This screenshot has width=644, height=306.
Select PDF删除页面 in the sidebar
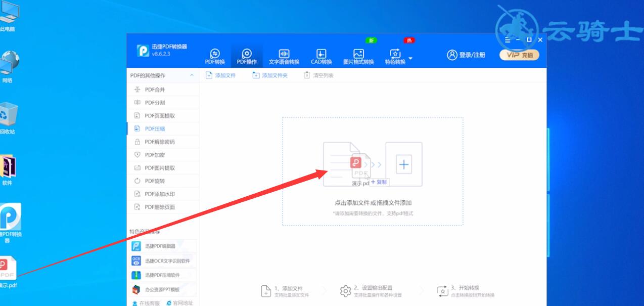tap(163, 207)
